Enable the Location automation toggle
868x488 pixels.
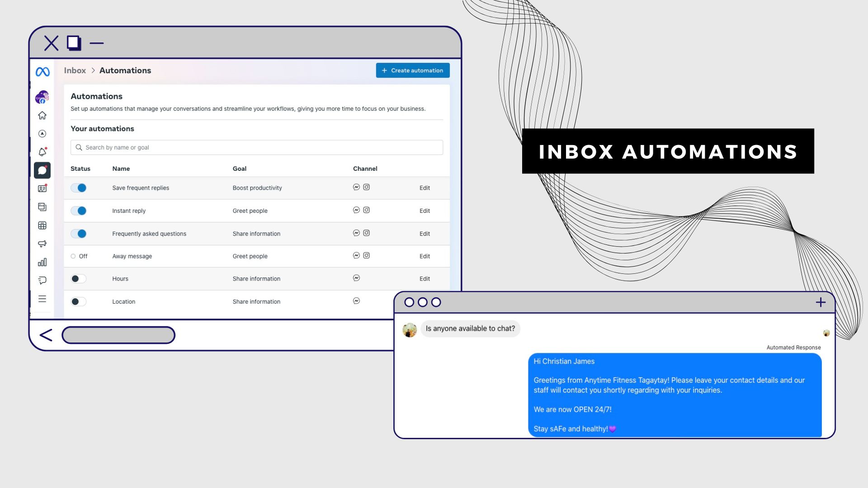point(78,301)
